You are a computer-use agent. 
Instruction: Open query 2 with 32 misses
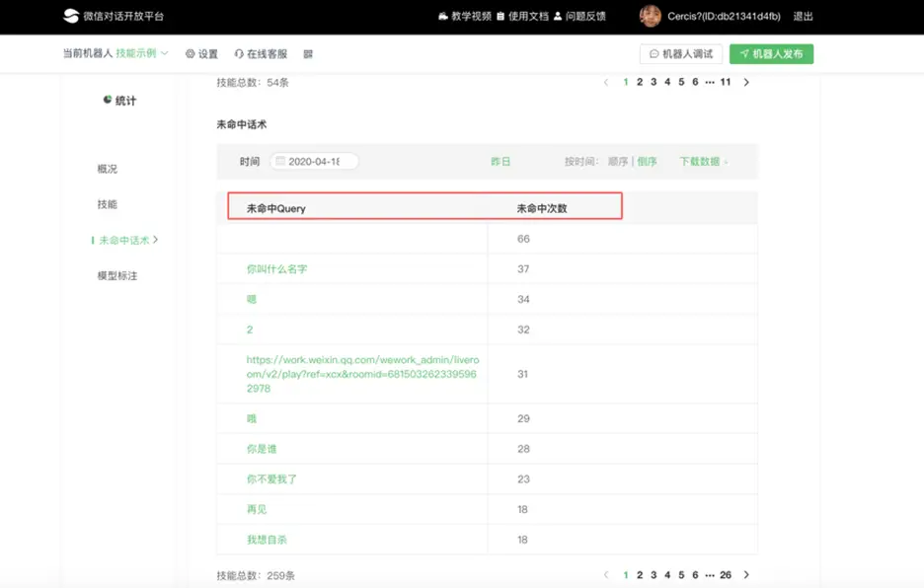[x=250, y=330]
